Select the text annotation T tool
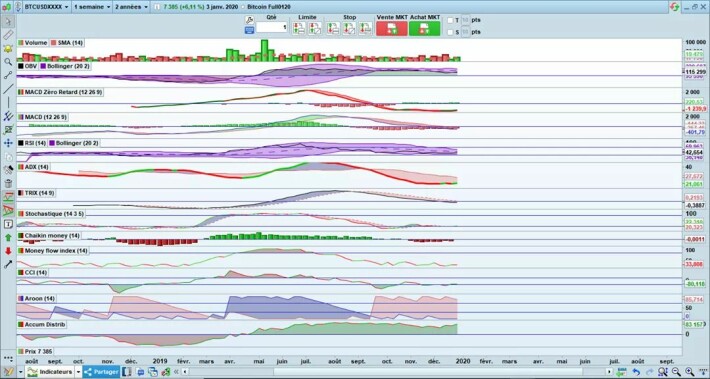The width and height of the screenshot is (710, 379). tap(8, 224)
